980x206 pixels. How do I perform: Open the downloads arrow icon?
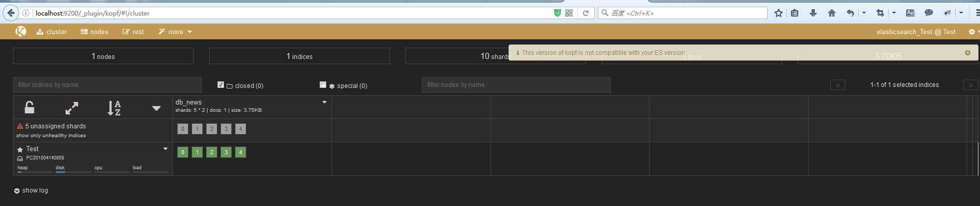813,13
